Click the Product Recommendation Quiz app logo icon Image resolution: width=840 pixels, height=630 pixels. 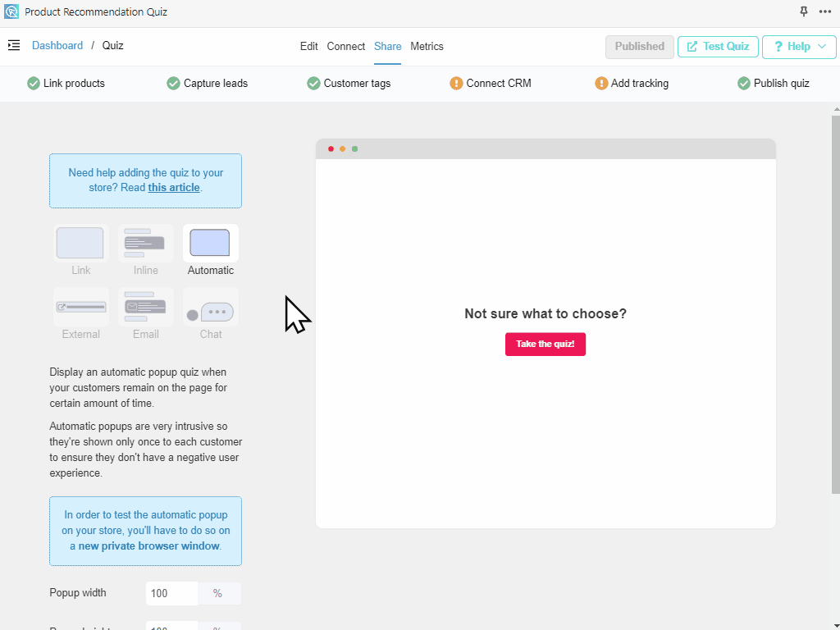tap(11, 11)
